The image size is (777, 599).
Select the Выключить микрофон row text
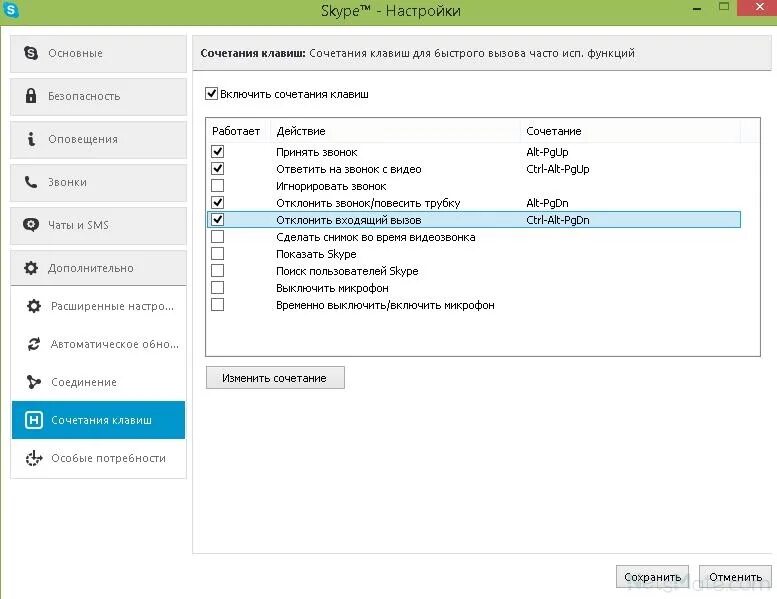click(x=333, y=288)
